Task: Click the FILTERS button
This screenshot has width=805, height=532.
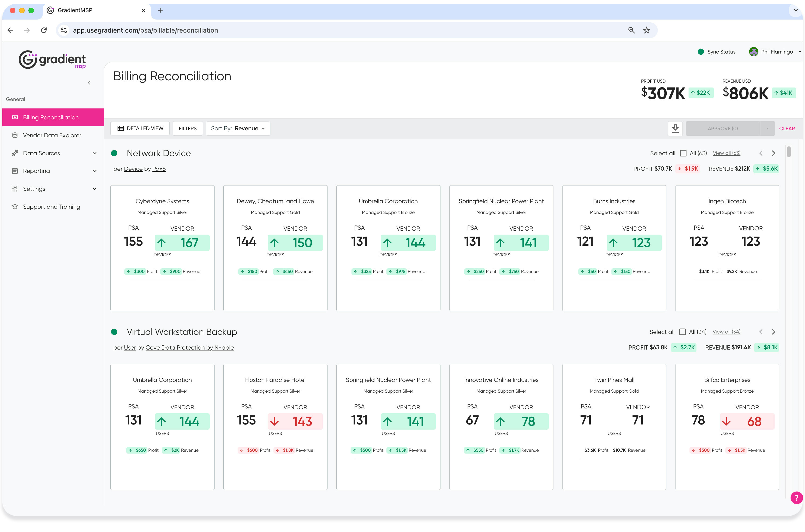Action: 188,129
